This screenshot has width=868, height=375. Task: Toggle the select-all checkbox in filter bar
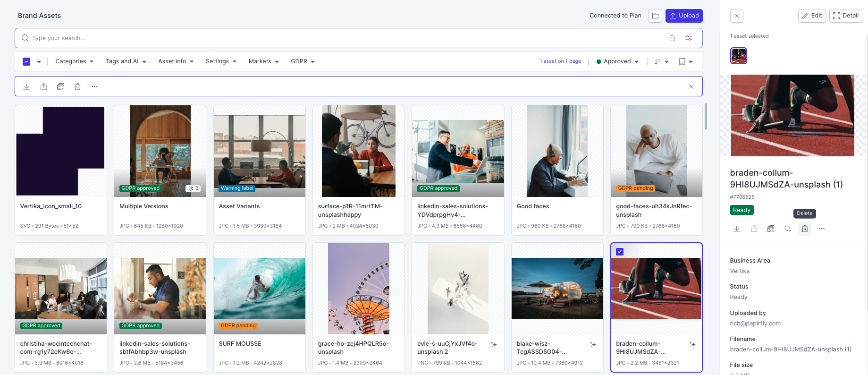click(26, 61)
